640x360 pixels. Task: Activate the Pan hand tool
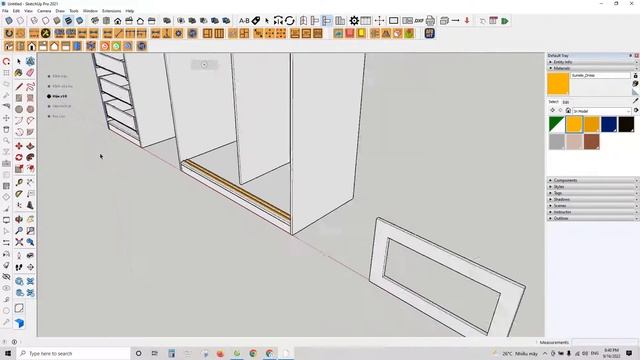coord(30,219)
